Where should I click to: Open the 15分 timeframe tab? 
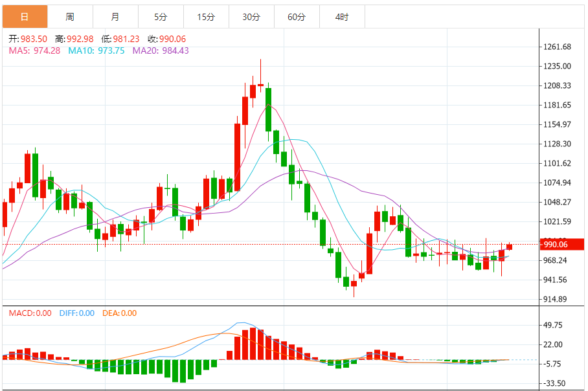206,17
